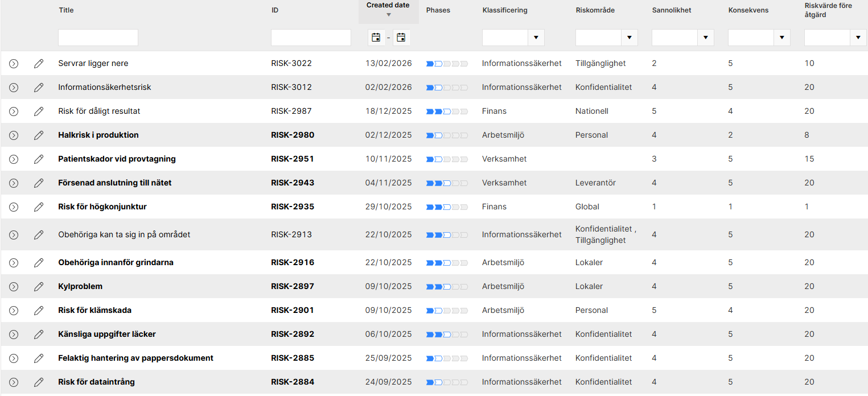Open the end date calendar picker

click(x=401, y=38)
